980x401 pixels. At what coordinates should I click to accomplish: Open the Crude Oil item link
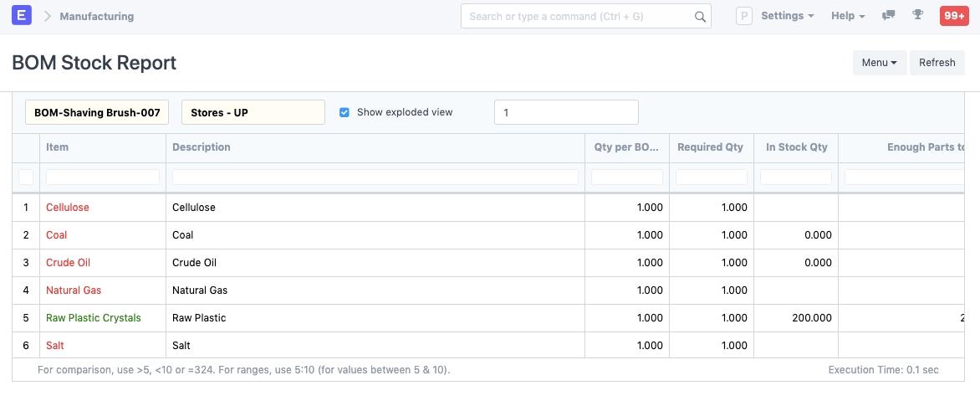coord(68,263)
